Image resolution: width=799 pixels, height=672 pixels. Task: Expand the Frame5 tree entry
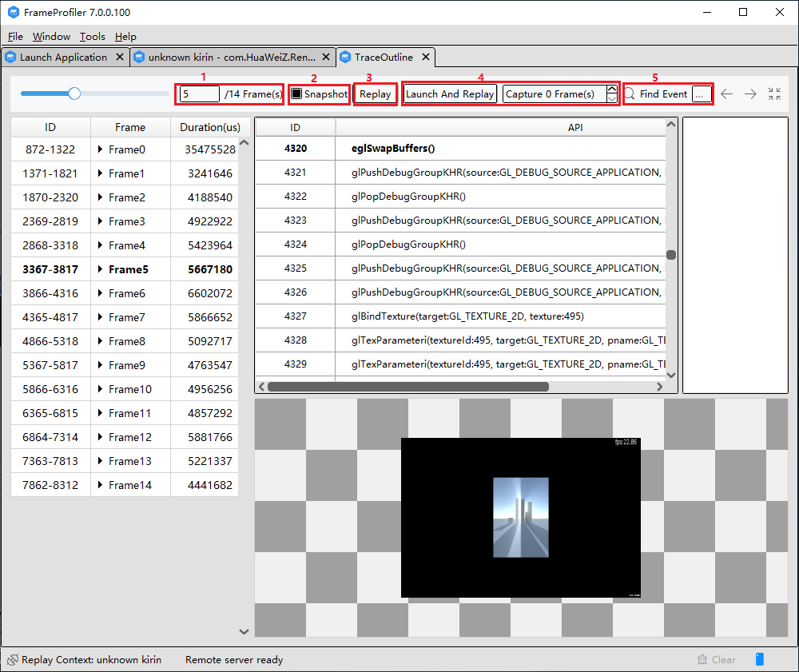point(101,269)
